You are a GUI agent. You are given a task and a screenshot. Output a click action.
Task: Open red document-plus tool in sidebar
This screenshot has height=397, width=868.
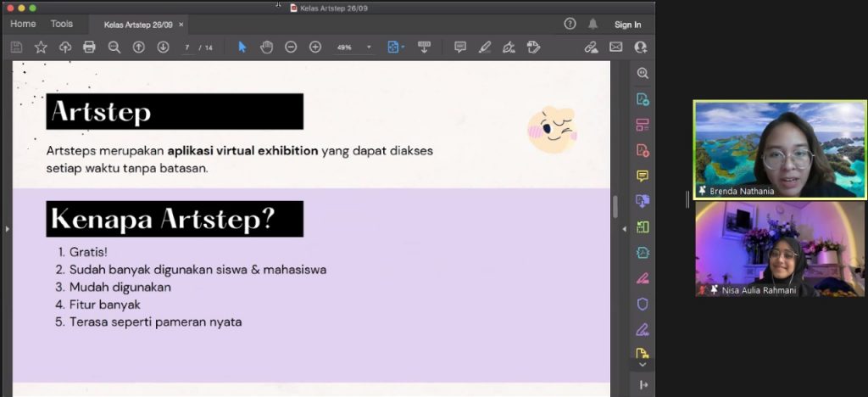click(643, 151)
